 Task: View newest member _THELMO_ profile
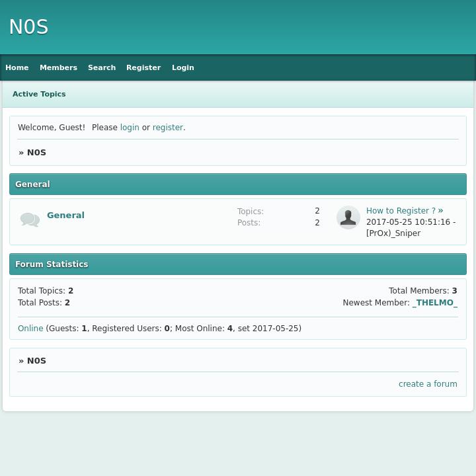(434, 303)
